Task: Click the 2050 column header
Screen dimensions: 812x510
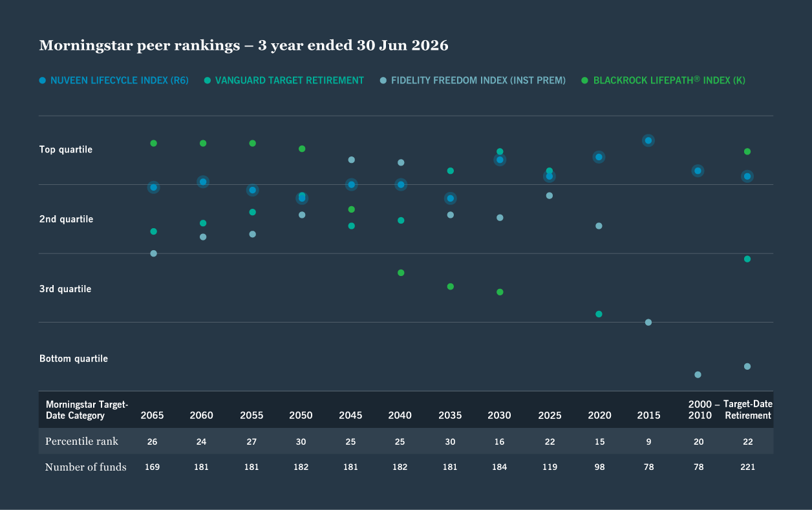Action: click(x=301, y=416)
